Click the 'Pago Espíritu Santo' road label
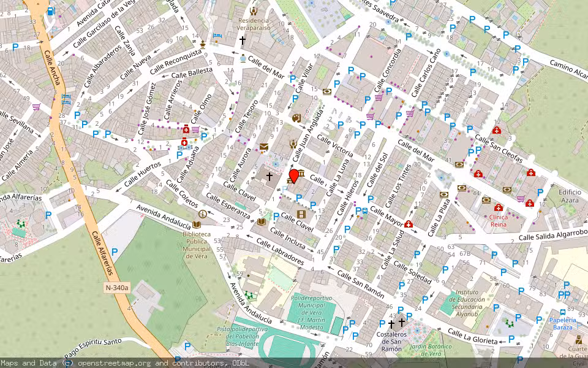This screenshot has height=368, width=588. point(92,348)
